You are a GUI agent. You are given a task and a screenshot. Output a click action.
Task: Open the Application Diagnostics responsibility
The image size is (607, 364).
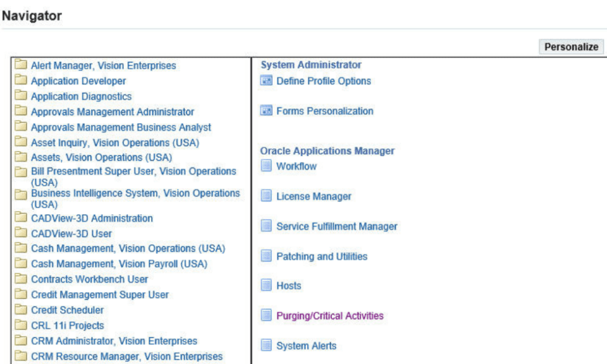click(x=81, y=97)
